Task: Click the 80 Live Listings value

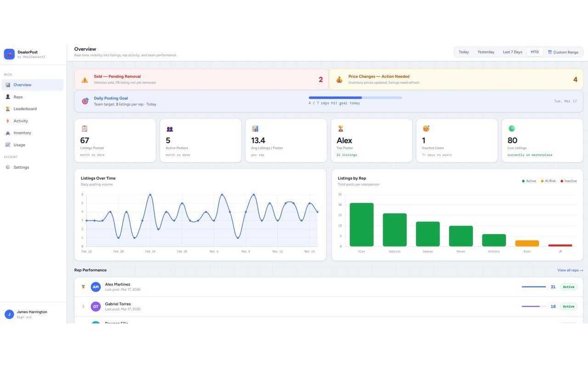Action: (512, 140)
